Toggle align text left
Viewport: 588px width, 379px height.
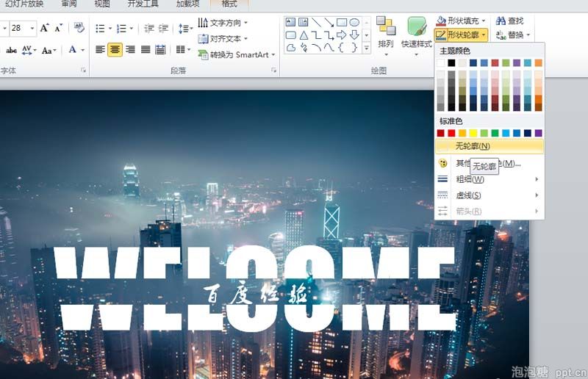point(100,49)
